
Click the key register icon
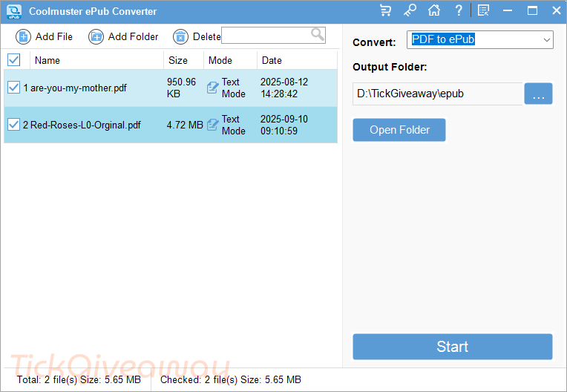tap(410, 10)
